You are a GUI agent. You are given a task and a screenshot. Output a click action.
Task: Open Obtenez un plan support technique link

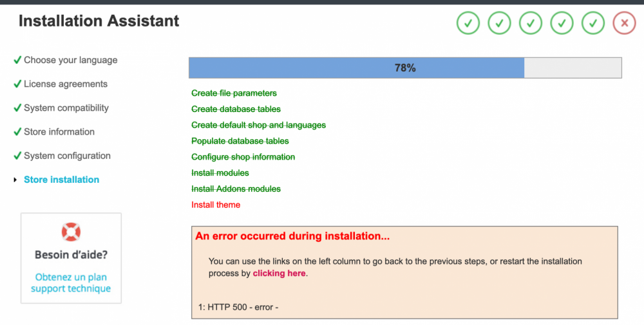pos(71,283)
